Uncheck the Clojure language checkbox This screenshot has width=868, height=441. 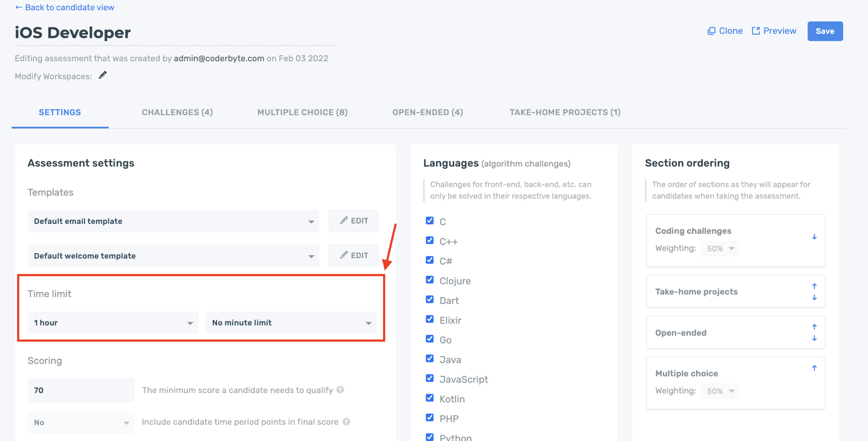pos(429,280)
